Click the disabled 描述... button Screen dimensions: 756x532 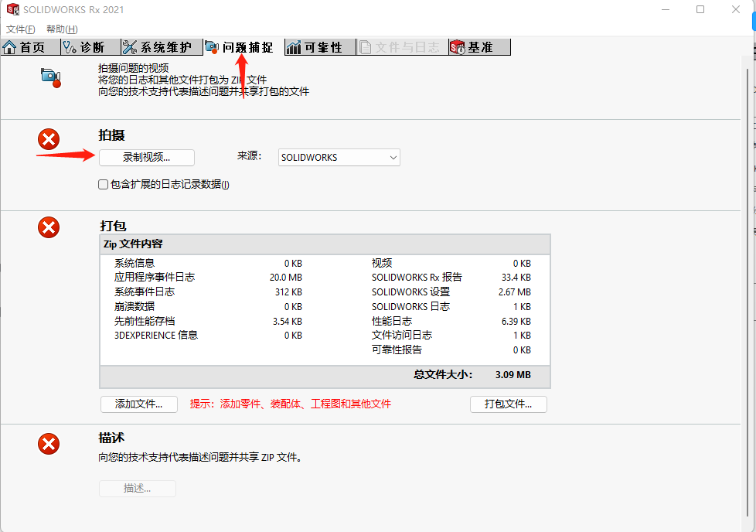click(138, 489)
